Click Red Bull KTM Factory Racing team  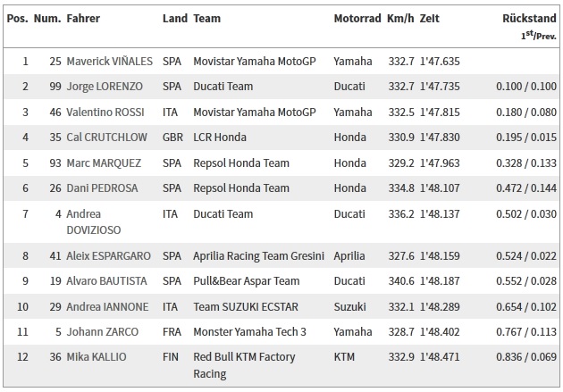coord(244,365)
